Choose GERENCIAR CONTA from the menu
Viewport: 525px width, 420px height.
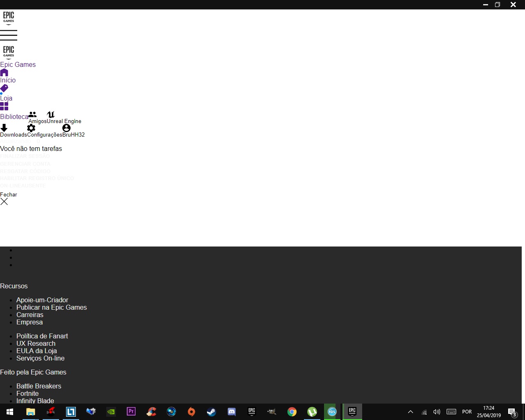click(x=25, y=164)
